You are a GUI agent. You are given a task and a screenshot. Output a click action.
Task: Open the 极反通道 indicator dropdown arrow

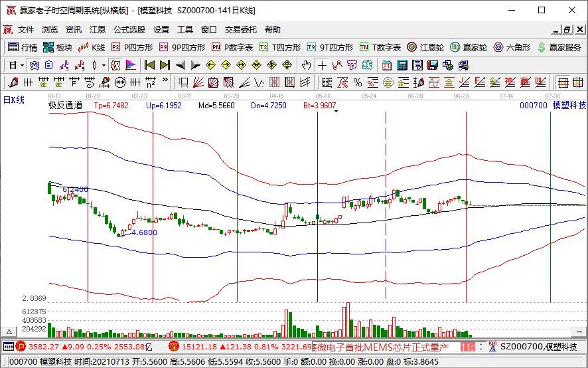(x=336, y=111)
